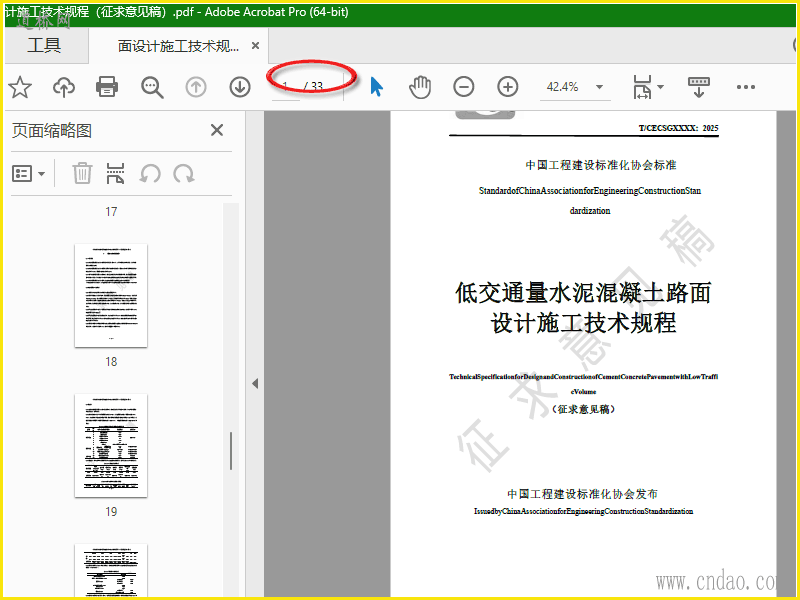Expand the page display options arrow
800x600 pixels.
[x=661, y=87]
